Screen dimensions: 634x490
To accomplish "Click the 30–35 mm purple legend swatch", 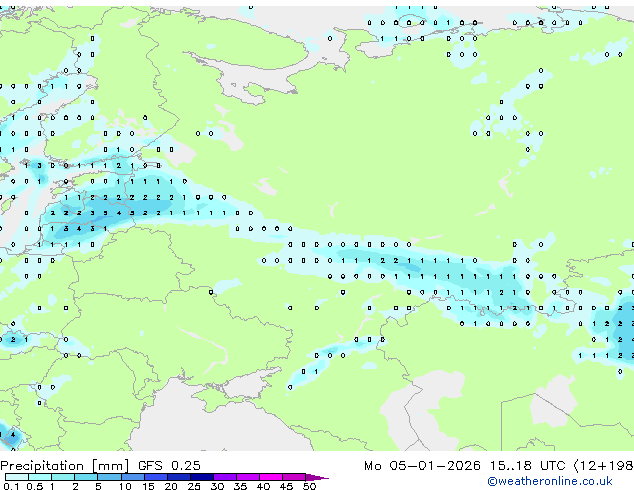I will tap(224, 477).
